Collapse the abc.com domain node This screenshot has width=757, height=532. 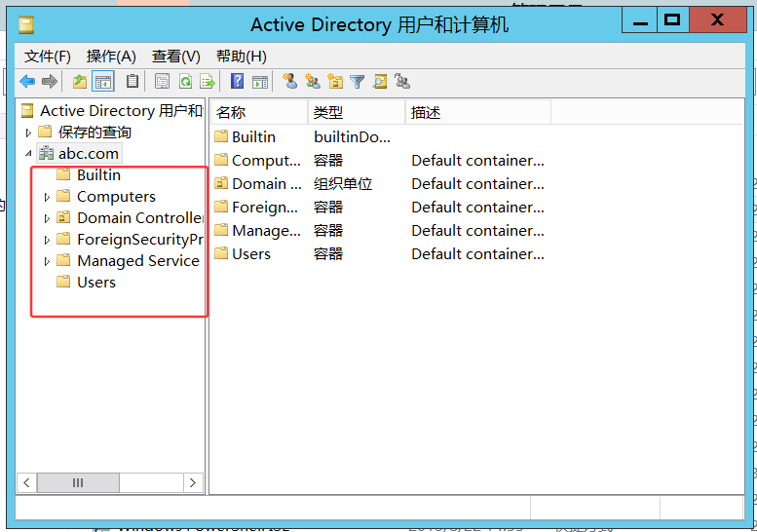[28, 154]
